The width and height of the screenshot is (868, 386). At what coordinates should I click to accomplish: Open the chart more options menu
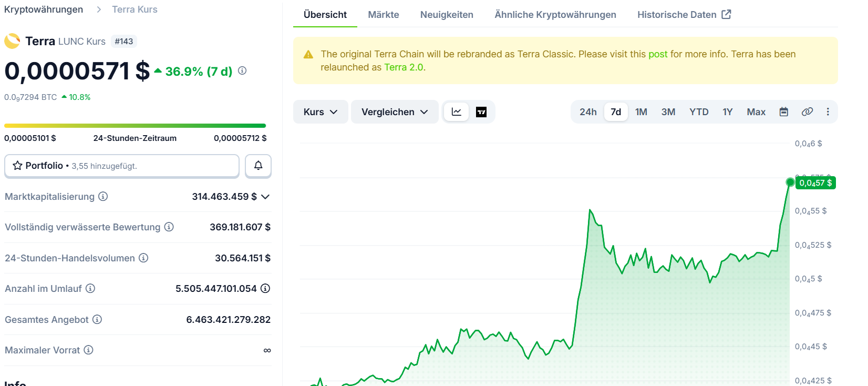(828, 112)
